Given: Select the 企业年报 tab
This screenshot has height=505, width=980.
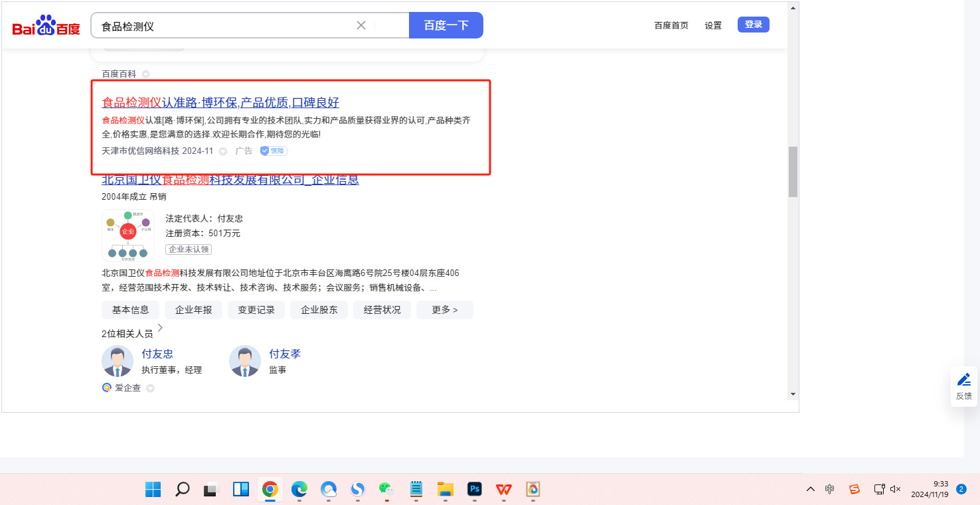Looking at the screenshot, I should (x=193, y=310).
